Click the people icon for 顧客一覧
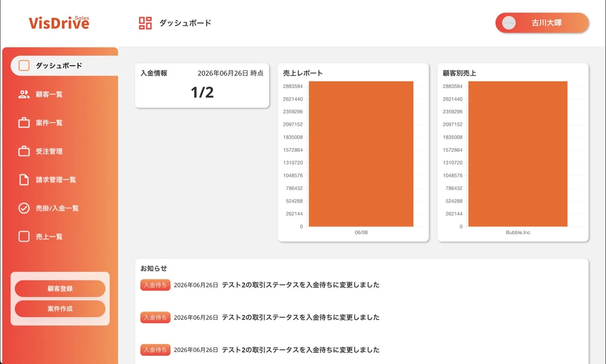 coord(24,94)
